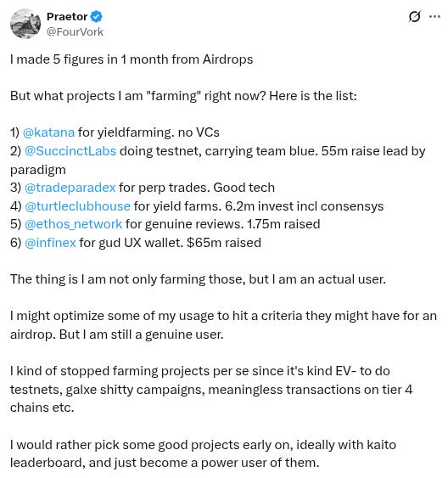Visit the @FourVork handle
This screenshot has height=478, width=448.
(x=75, y=32)
